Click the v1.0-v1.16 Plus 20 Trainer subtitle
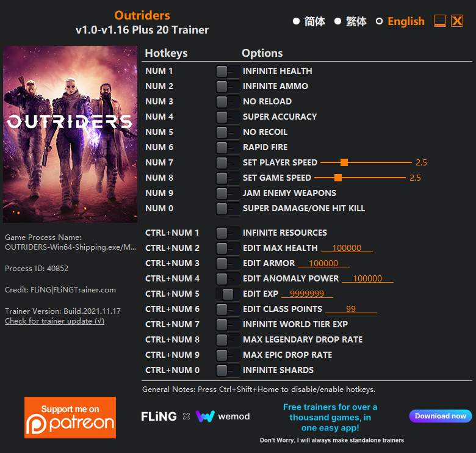 142,30
